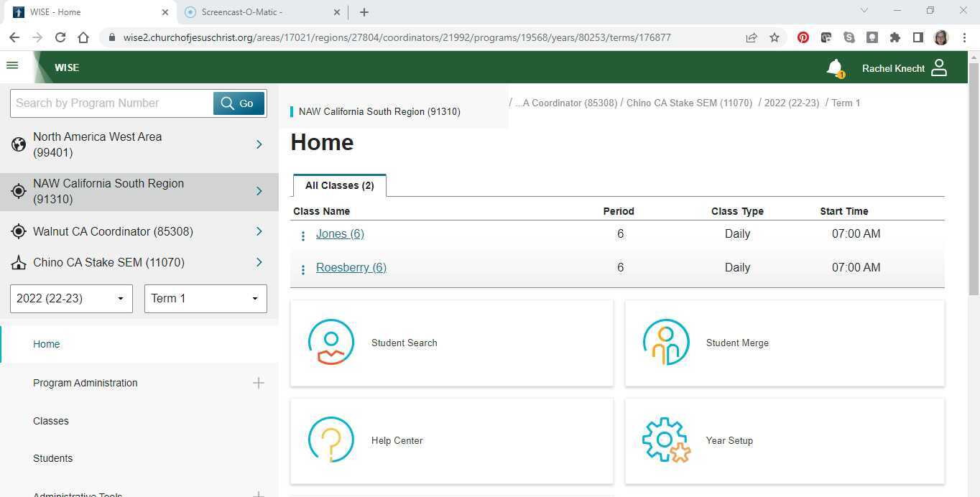
Task: Expand North America West Area chevron
Action: (x=259, y=144)
